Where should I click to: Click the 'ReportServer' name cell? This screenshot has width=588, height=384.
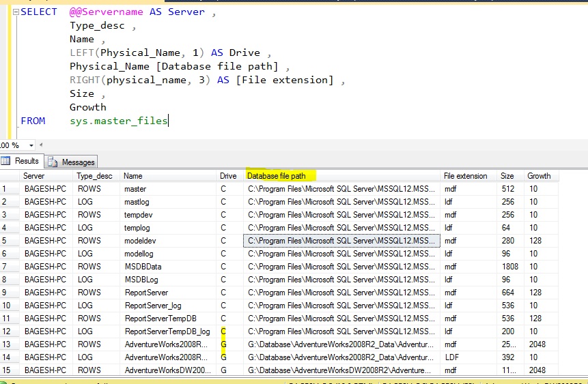(x=168, y=293)
